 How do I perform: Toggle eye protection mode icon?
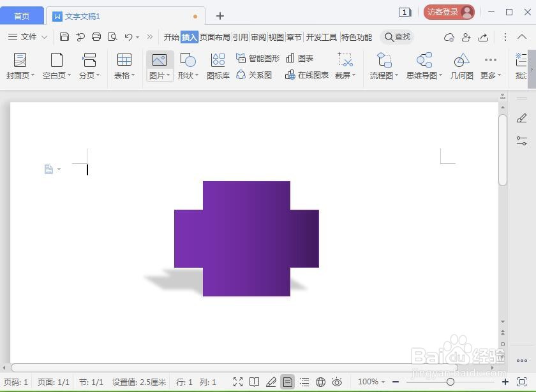pyautogui.click(x=337, y=382)
